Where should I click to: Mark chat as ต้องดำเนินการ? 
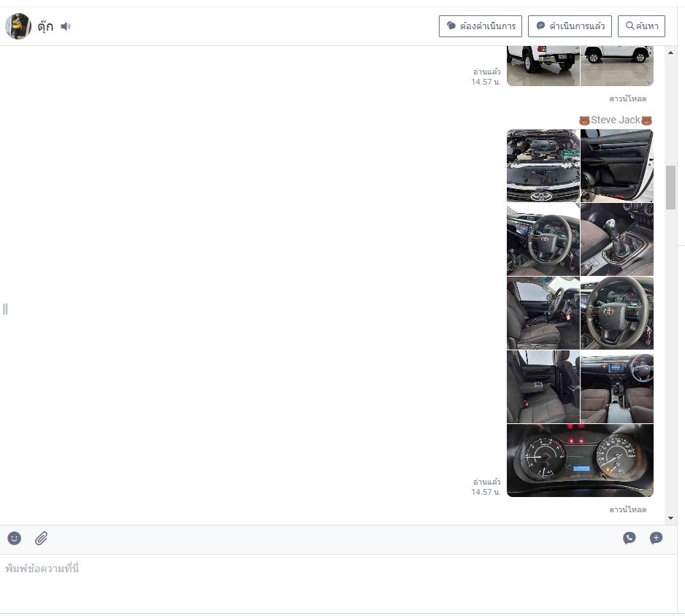click(x=480, y=26)
